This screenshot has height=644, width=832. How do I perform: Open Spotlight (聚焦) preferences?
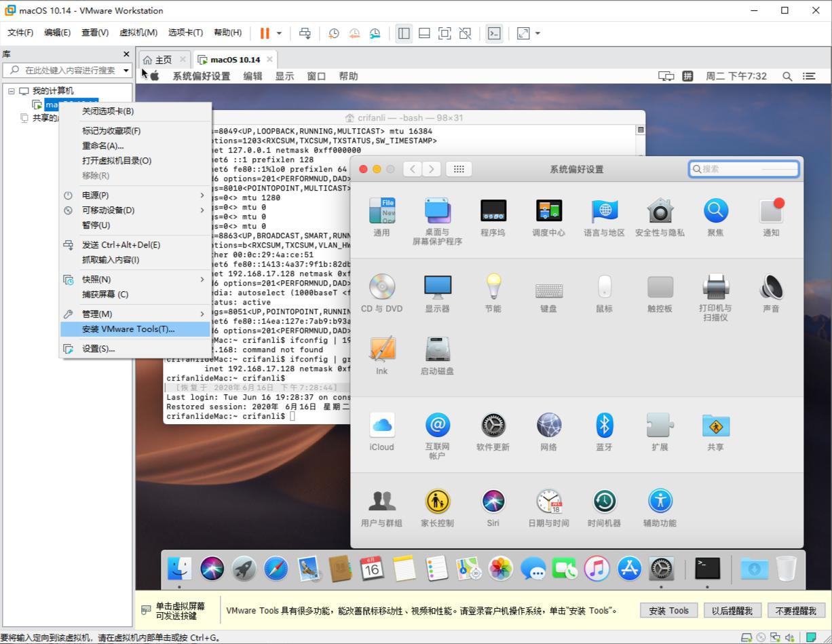[715, 211]
